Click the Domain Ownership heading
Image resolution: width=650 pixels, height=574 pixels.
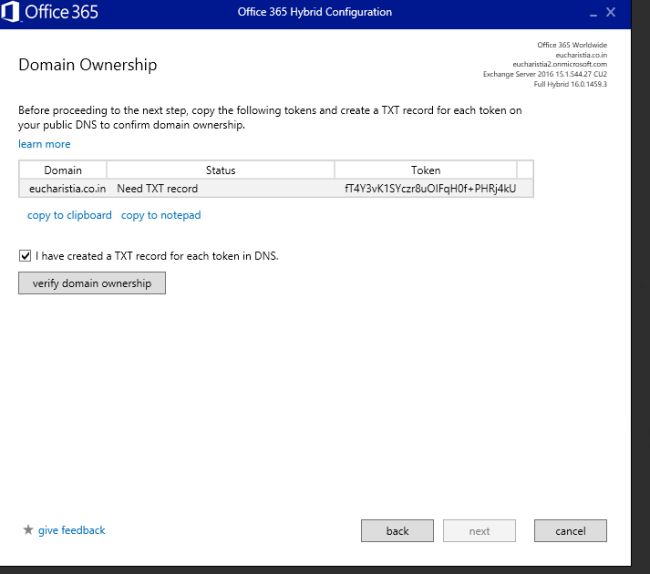[x=88, y=65]
